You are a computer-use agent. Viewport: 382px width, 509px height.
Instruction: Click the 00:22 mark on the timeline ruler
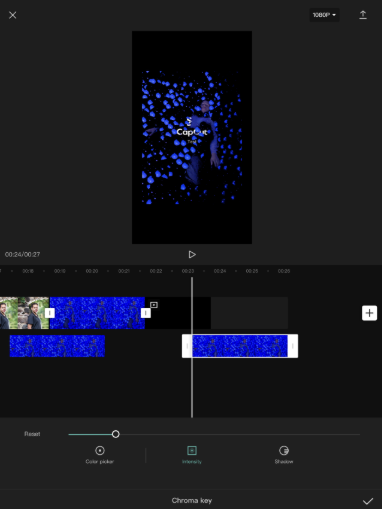click(x=156, y=271)
